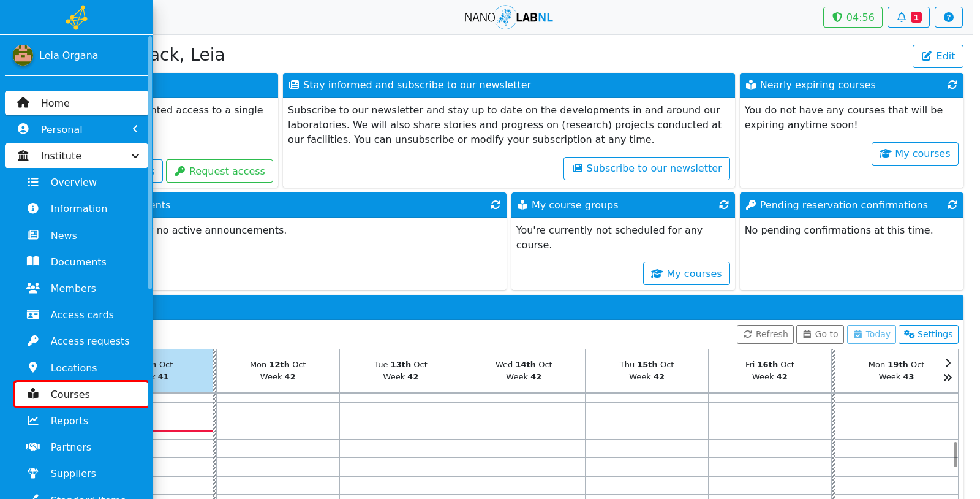Click the network logo in sidebar
Viewport: 980px width, 499px height.
click(x=77, y=17)
